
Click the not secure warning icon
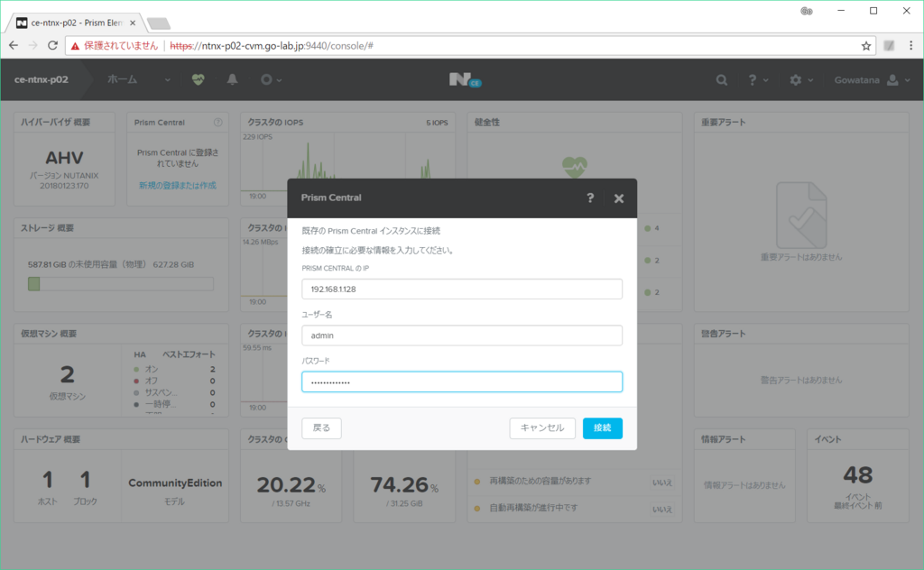75,46
